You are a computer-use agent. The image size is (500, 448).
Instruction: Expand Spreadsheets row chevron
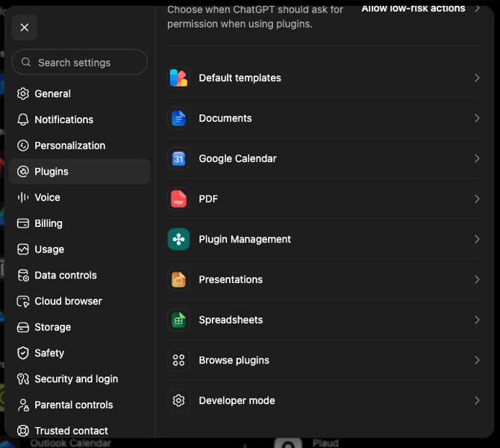477,320
